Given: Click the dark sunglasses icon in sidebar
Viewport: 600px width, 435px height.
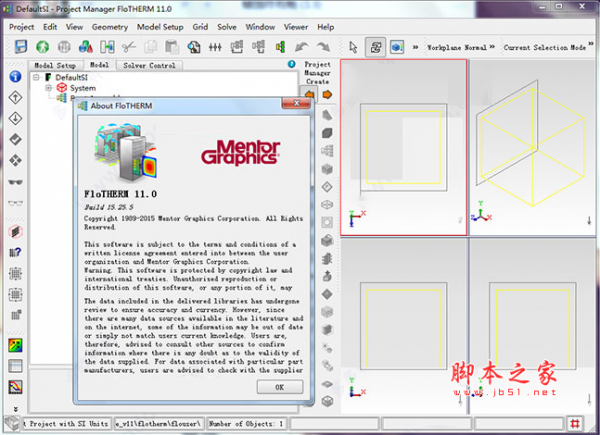Looking at the screenshot, I should pyautogui.click(x=15, y=182).
